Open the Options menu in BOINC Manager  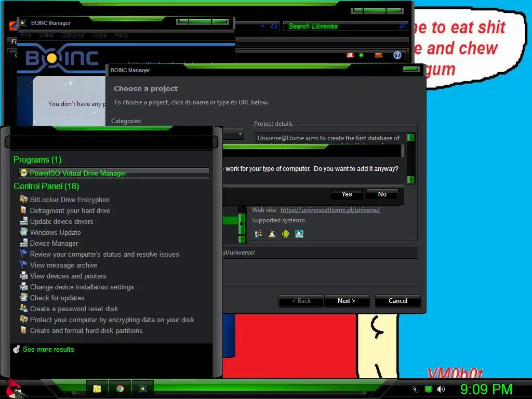pyautogui.click(x=72, y=35)
